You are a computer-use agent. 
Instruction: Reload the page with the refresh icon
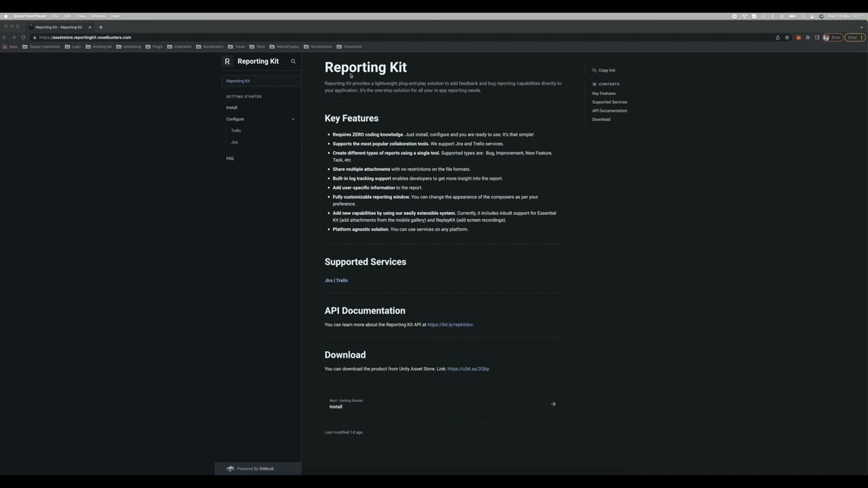point(23,37)
